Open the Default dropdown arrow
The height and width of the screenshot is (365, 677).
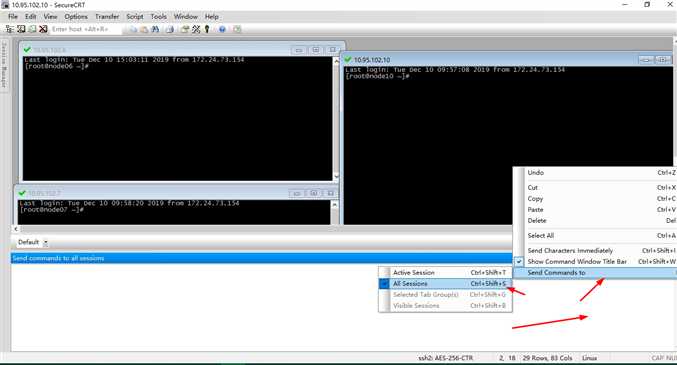(45, 243)
